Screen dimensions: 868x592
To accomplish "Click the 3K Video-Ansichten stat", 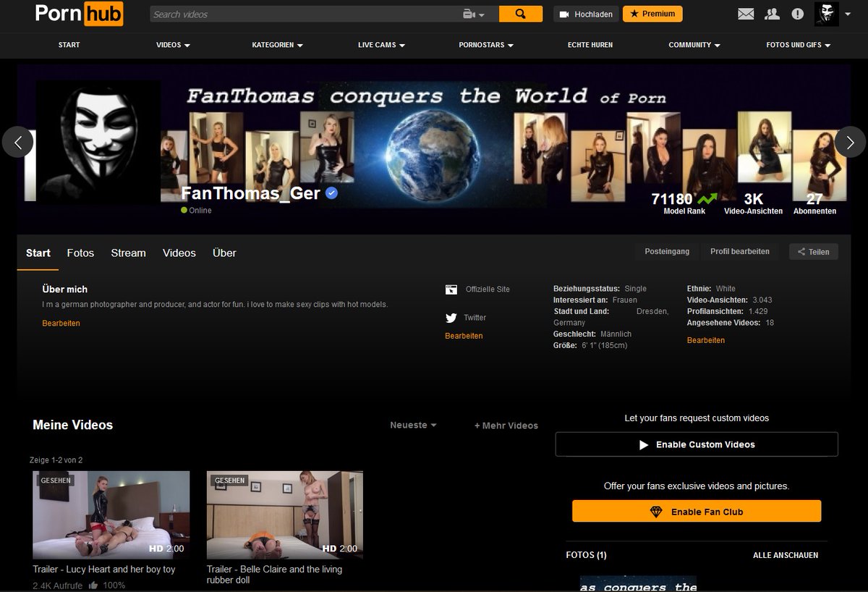I will (x=753, y=204).
